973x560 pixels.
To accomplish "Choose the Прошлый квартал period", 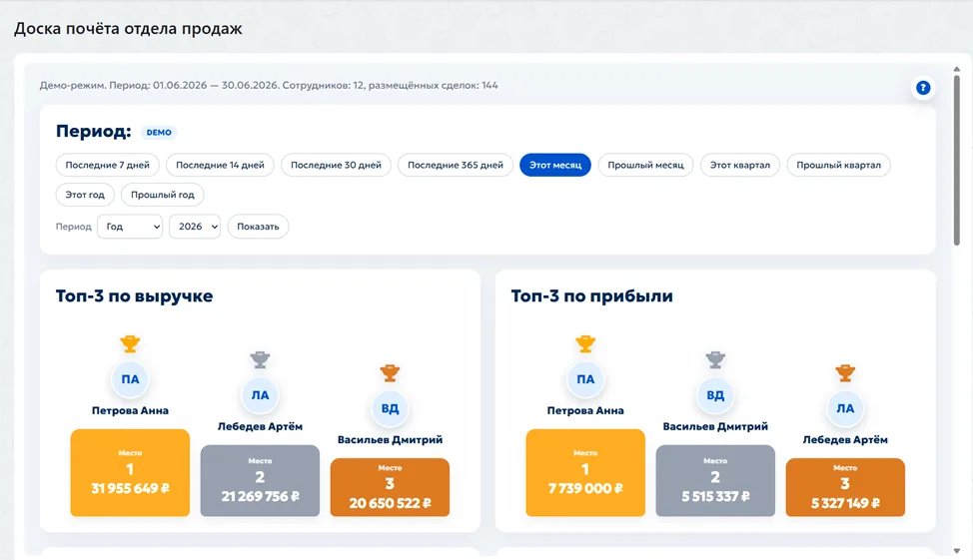I will point(838,165).
